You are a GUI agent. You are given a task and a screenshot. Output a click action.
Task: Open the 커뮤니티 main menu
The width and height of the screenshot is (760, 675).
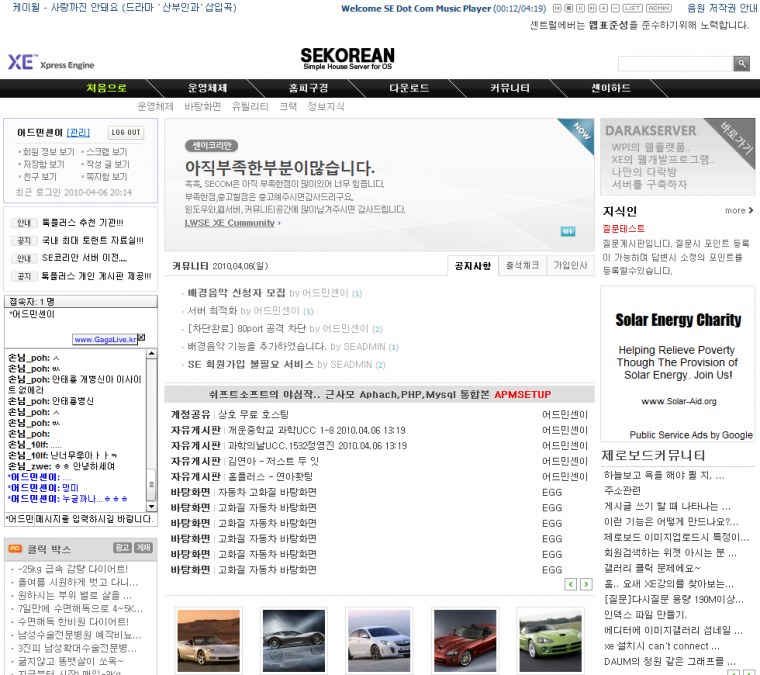tap(510, 88)
